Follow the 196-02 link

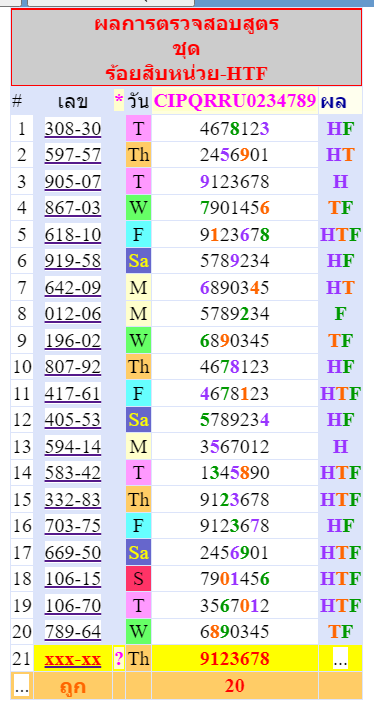pos(73,341)
